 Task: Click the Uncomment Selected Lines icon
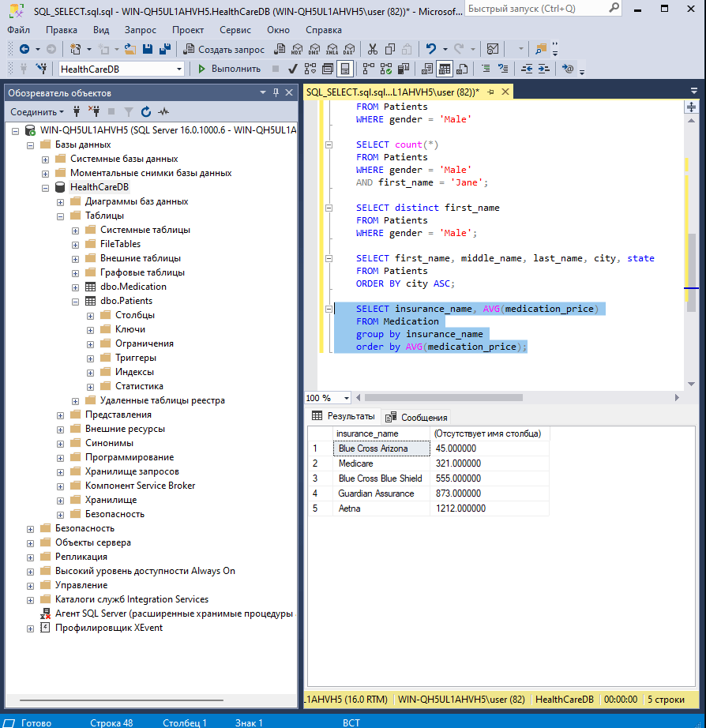[503, 69]
